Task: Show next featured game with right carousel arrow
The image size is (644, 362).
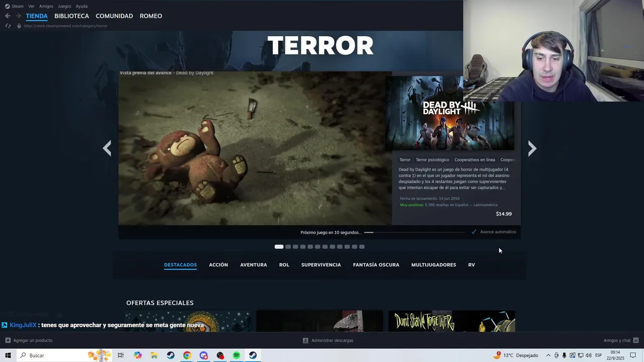Action: [x=532, y=148]
